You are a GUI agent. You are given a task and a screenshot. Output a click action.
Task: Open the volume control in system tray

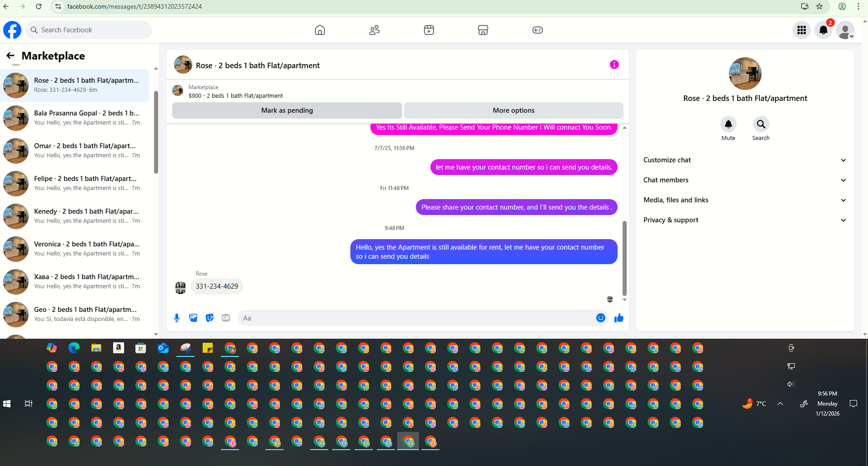[x=791, y=384]
